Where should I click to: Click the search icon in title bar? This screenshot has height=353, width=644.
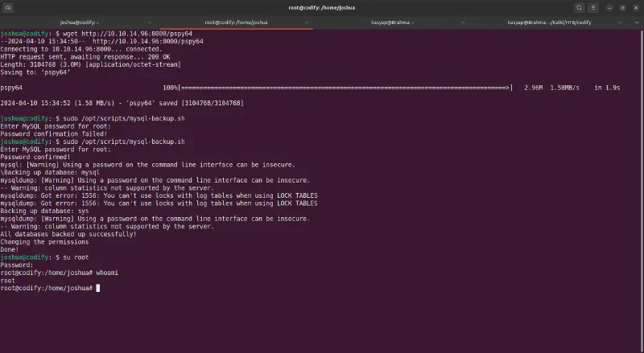pos(578,7)
